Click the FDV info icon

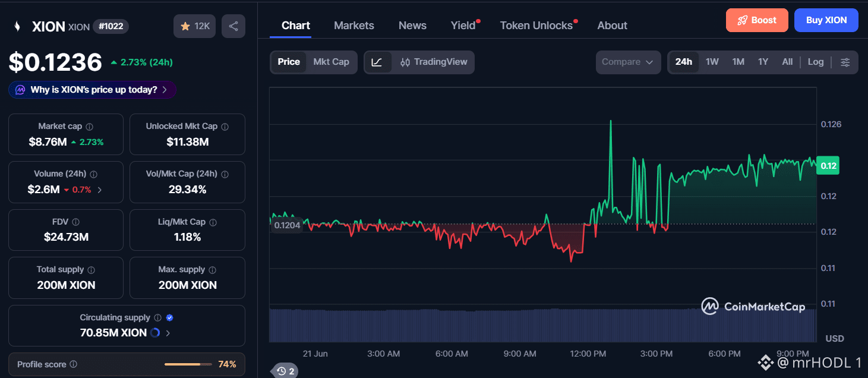pos(75,222)
